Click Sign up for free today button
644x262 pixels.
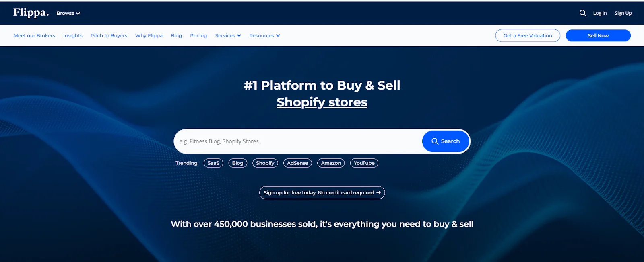click(x=322, y=193)
